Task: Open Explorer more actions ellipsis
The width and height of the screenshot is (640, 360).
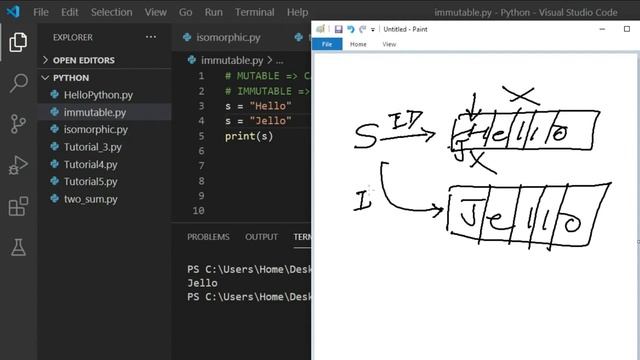Action: [x=151, y=37]
